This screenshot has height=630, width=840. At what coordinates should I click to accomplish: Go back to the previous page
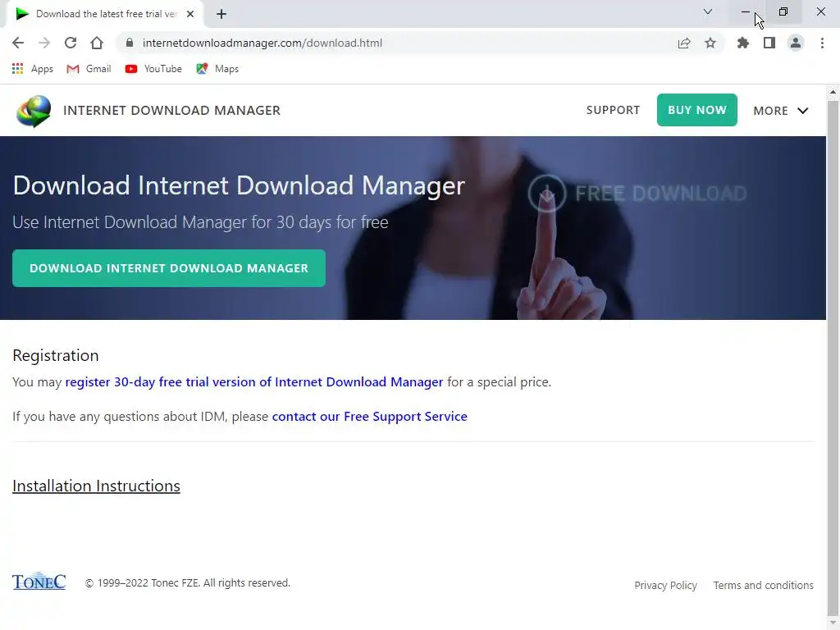pyautogui.click(x=18, y=43)
